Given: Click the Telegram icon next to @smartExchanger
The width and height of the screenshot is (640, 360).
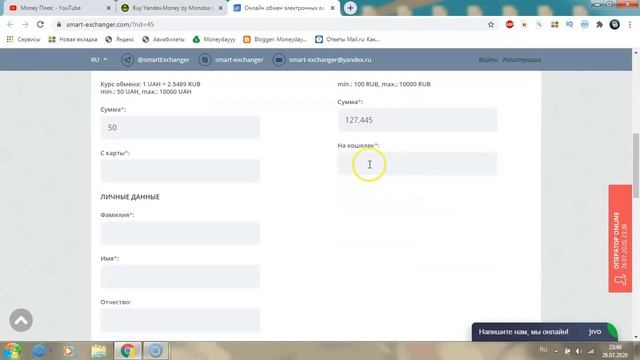Looking at the screenshot, I should pos(127,60).
